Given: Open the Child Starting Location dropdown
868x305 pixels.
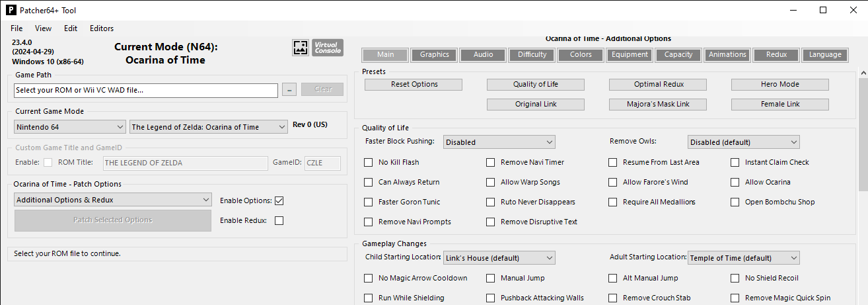Looking at the screenshot, I should [499, 258].
